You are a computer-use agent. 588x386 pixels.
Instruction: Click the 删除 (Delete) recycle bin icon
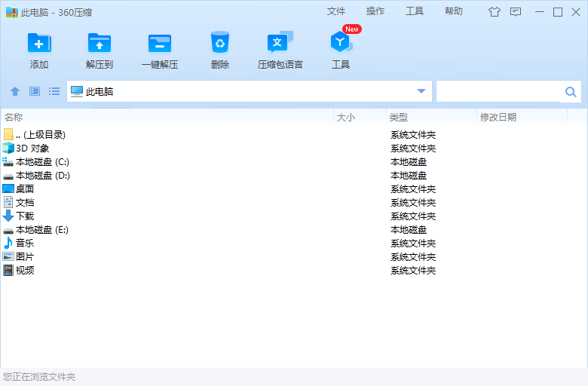click(x=220, y=42)
